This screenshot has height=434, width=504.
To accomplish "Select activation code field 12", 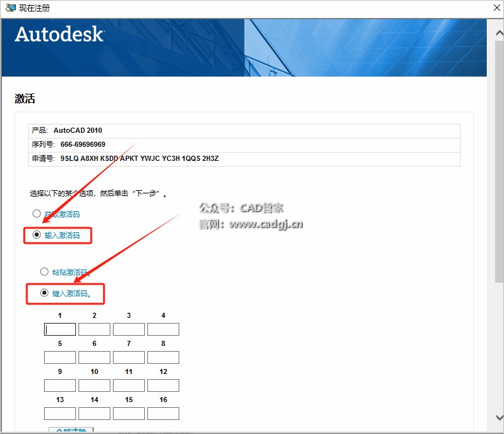I will click(x=163, y=385).
